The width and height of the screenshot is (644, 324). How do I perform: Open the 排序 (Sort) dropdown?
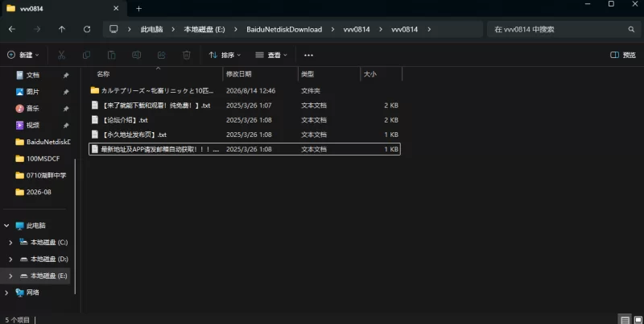coord(225,55)
